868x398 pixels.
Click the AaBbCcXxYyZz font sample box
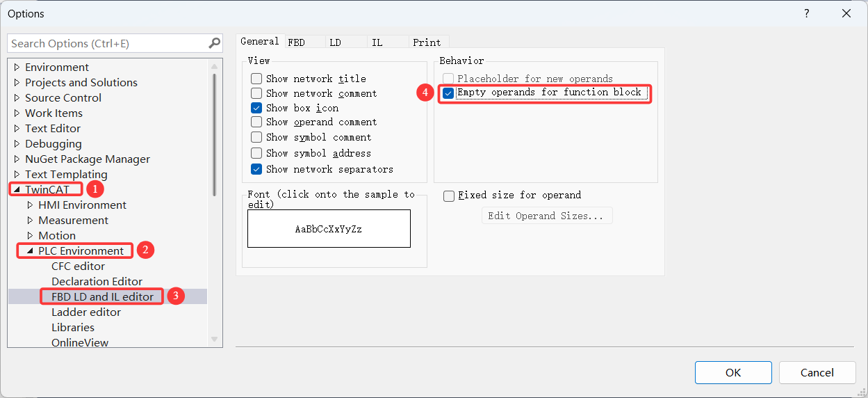[329, 229]
